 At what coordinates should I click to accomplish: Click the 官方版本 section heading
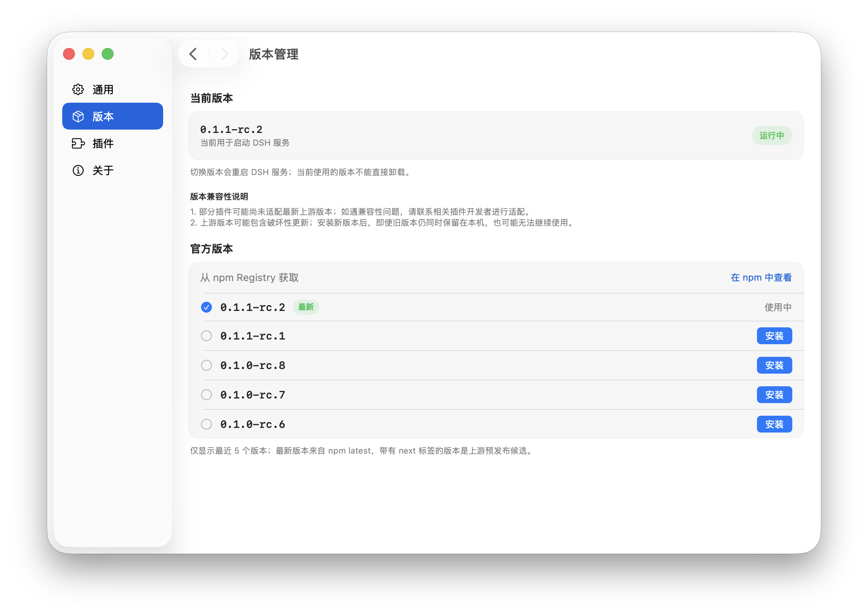212,249
